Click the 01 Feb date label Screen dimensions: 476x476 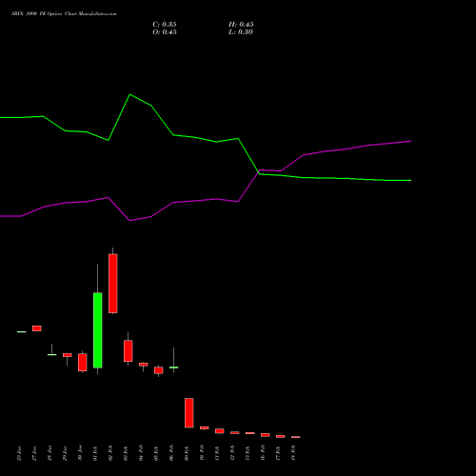coord(95,453)
